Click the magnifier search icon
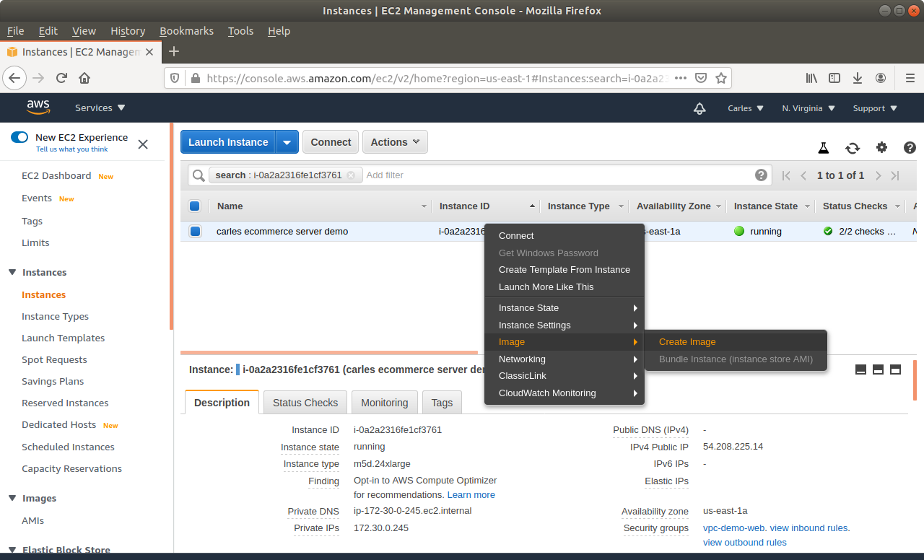924x560 pixels. (198, 175)
